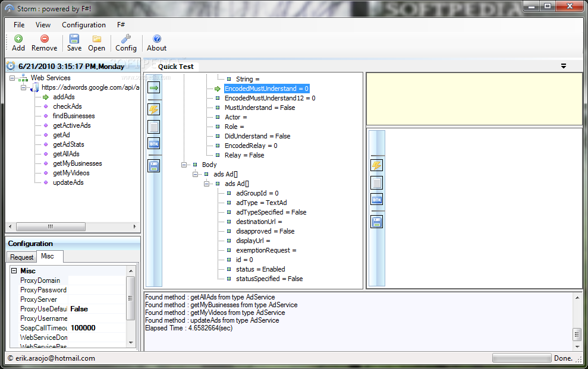The width and height of the screenshot is (588, 369).
Task: Click the property grid scroll down arrow
Action: [x=131, y=342]
